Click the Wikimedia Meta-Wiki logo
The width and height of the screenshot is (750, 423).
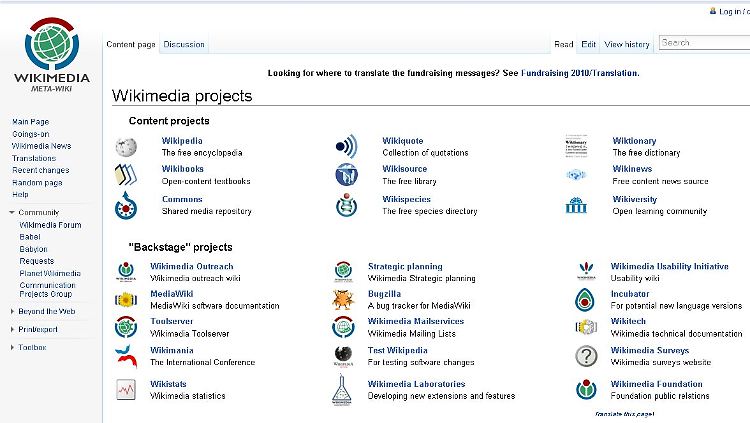click(51, 52)
